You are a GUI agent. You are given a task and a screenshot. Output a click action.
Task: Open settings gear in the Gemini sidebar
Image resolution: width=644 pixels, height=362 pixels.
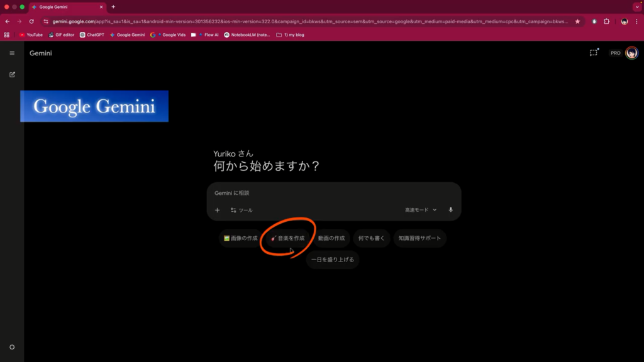(x=12, y=347)
